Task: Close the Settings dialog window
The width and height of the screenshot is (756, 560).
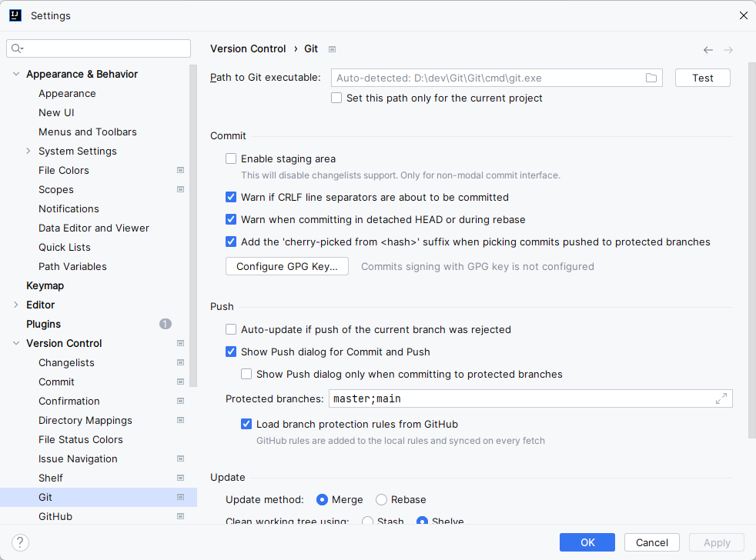Action: 744,15
